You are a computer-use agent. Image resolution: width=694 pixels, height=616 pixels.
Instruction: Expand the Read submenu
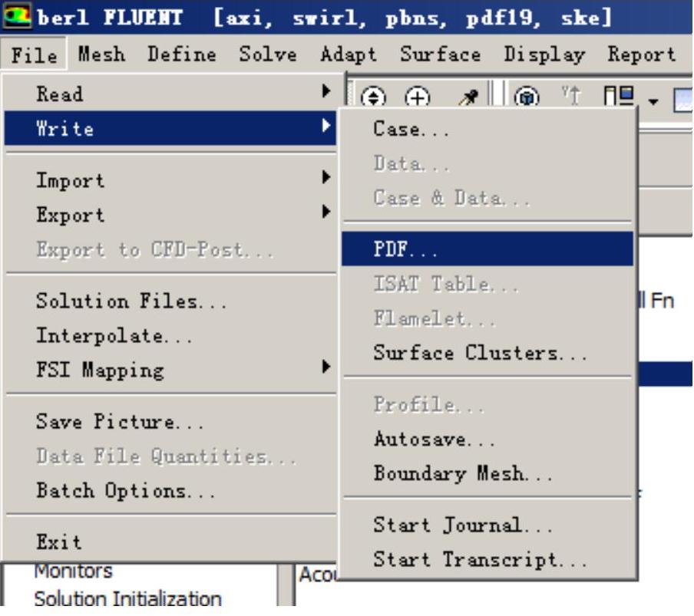pos(170,94)
